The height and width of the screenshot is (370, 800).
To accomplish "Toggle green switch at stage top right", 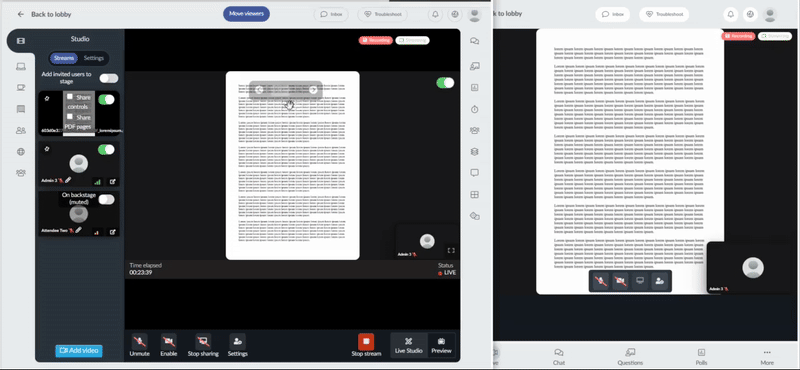I will coord(445,83).
